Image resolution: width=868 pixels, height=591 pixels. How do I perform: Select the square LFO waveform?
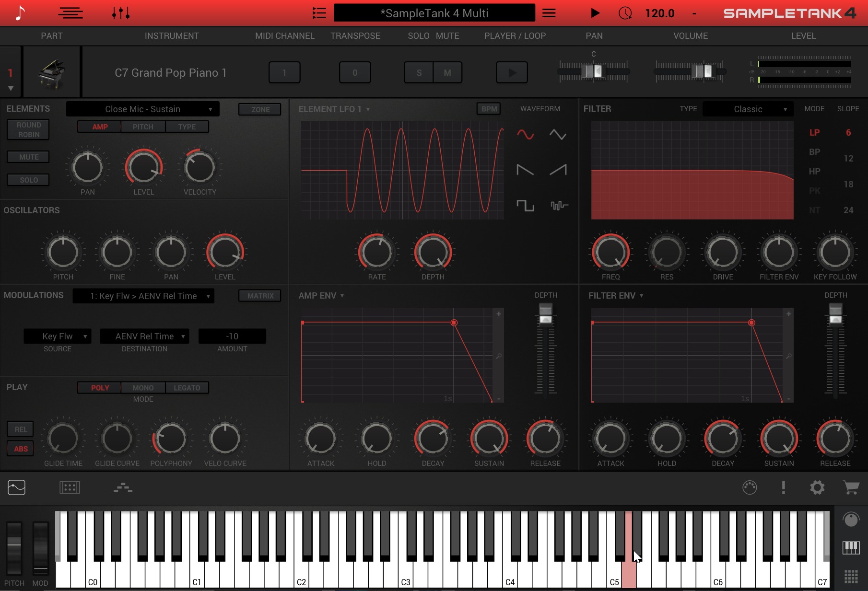(525, 206)
